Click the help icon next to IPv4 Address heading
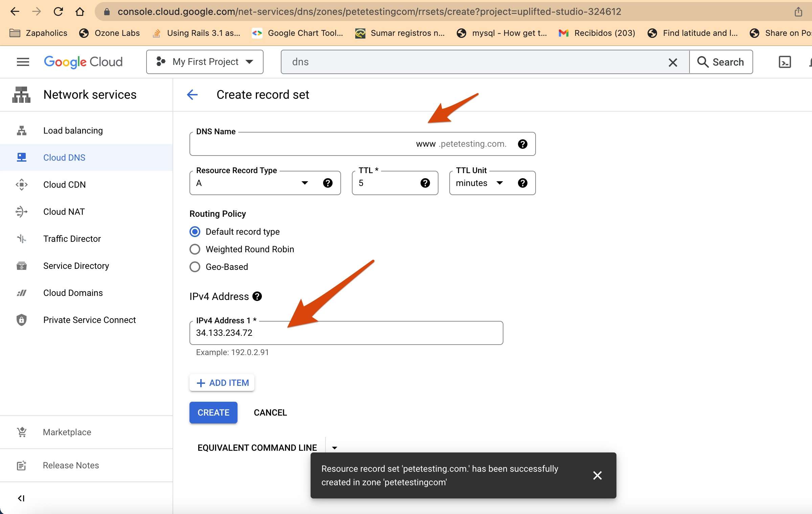Screen dimensions: 812x514 tap(257, 296)
